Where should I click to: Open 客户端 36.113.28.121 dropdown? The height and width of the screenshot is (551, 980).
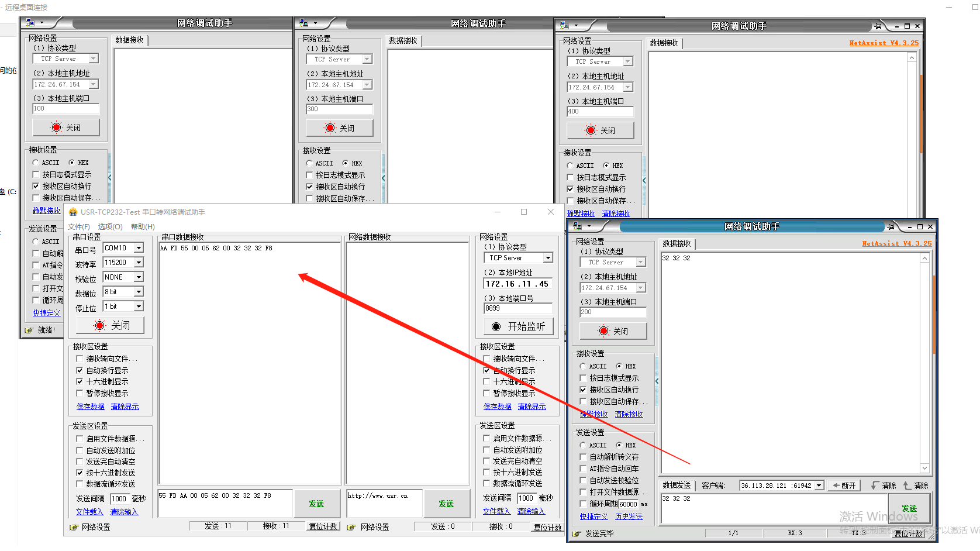click(x=819, y=485)
